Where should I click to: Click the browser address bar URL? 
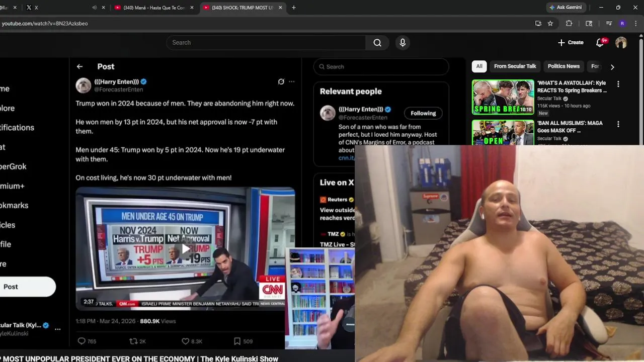[x=45, y=23]
